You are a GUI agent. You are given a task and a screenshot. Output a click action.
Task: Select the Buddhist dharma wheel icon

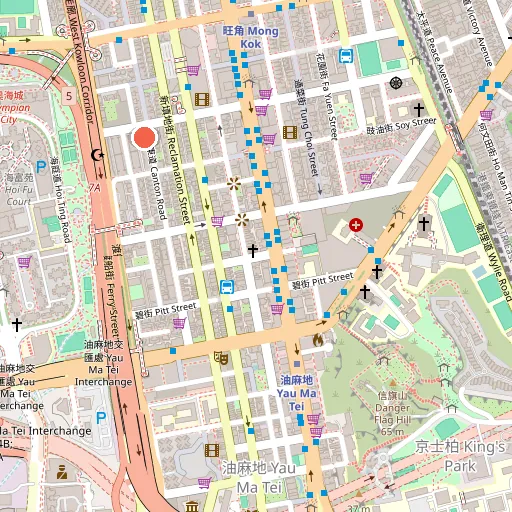coord(396,83)
